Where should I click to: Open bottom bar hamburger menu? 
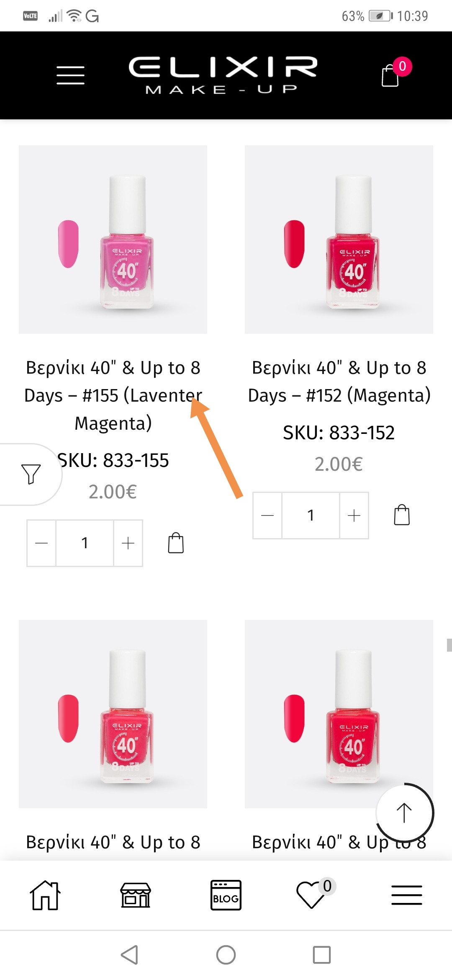coord(406,895)
